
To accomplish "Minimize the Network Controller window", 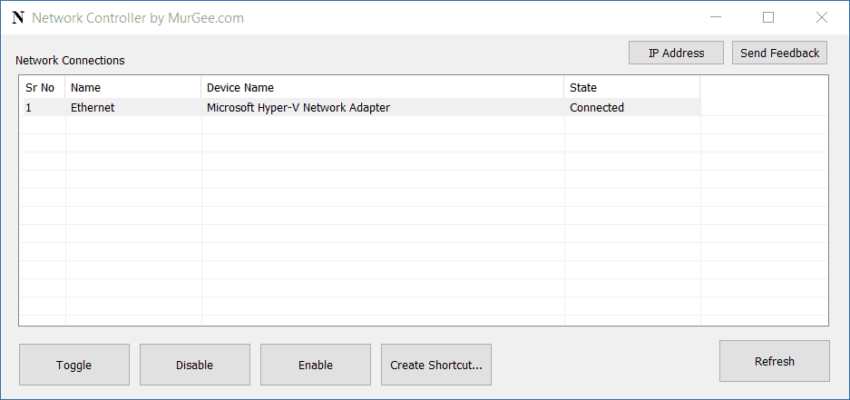I will point(716,17).
